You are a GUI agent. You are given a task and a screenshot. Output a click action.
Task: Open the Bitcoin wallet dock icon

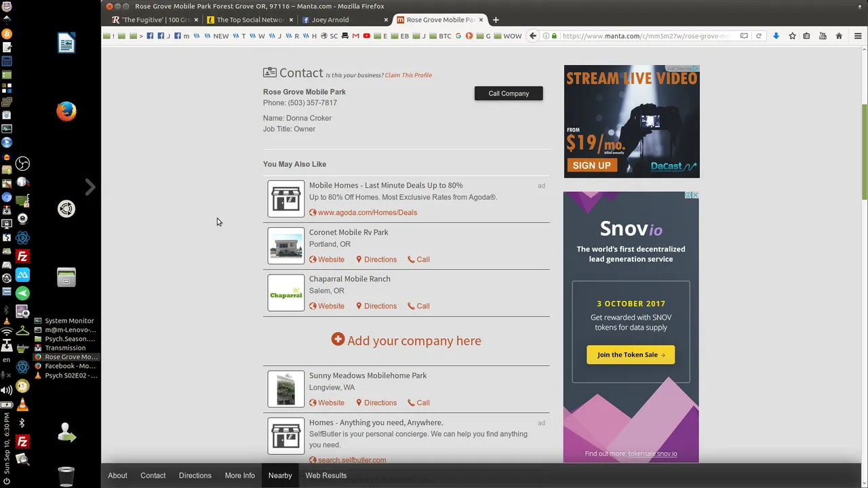pos(7,34)
